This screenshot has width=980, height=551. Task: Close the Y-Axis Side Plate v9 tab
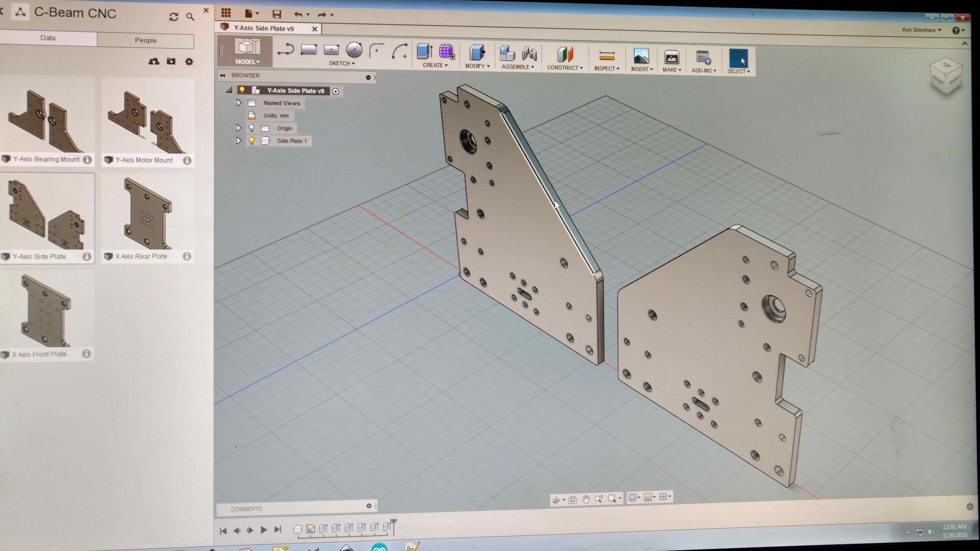(x=315, y=29)
